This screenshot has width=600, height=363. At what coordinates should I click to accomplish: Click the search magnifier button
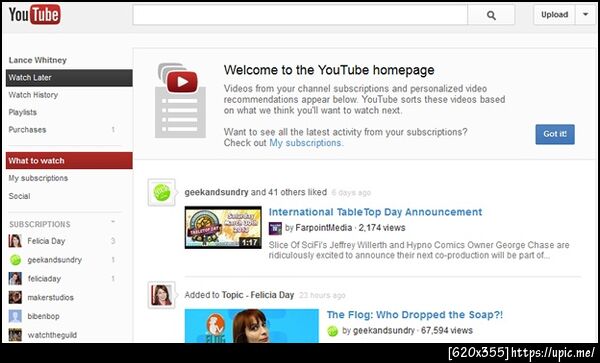(491, 15)
